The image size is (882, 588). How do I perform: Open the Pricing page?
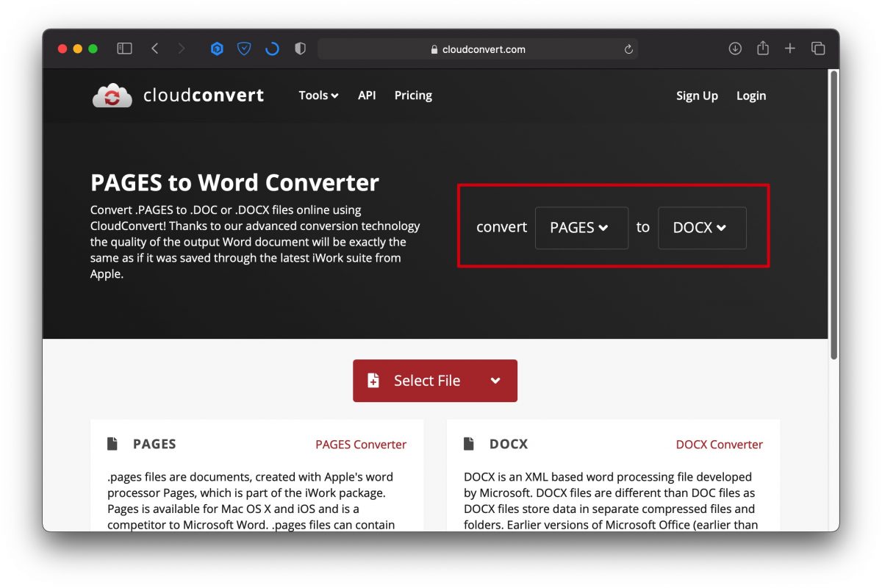click(x=413, y=96)
